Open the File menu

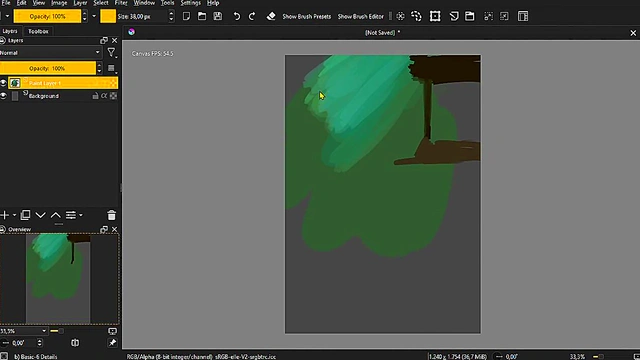click(6, 3)
